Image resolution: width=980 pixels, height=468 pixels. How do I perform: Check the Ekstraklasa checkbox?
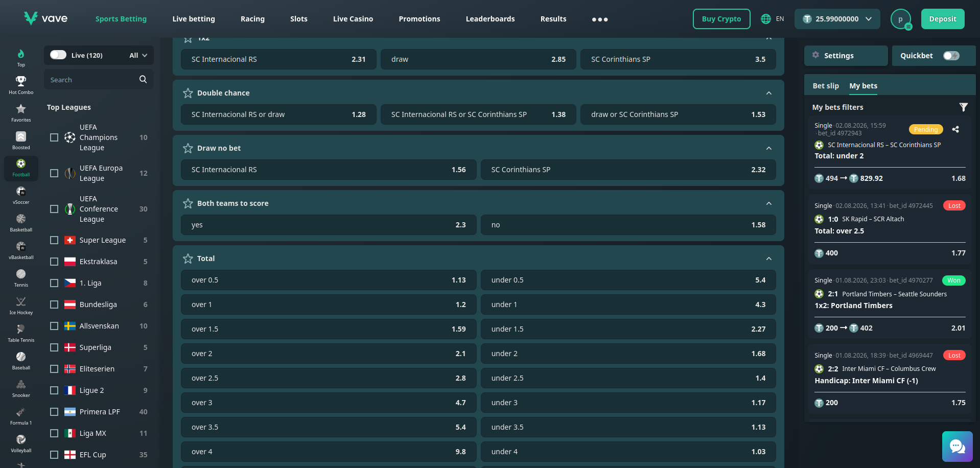(x=54, y=262)
